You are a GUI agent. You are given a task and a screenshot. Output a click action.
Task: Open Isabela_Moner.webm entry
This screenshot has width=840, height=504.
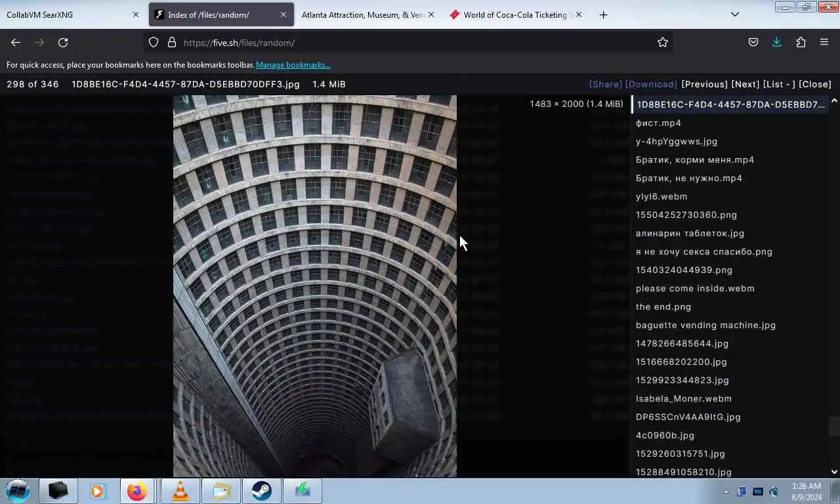point(684,398)
